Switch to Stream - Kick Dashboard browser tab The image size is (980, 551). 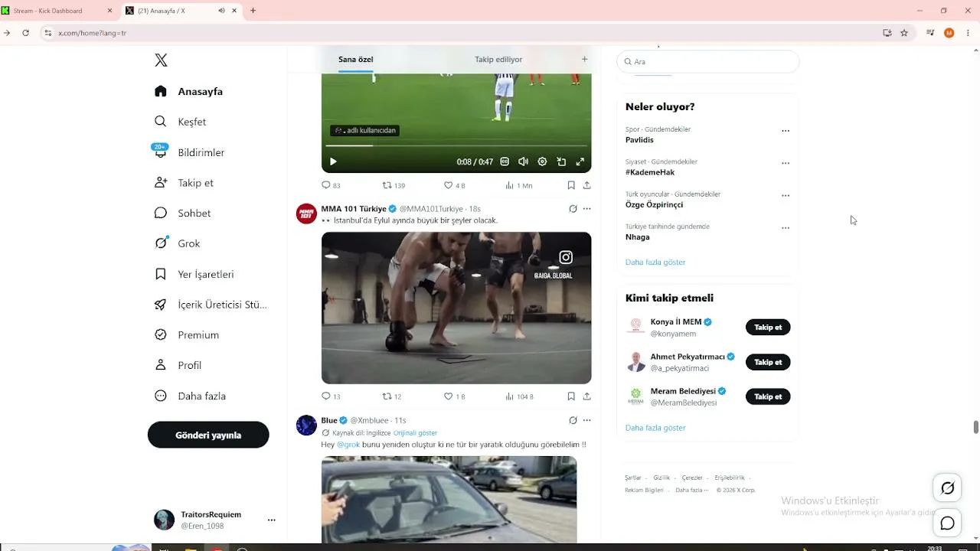coord(57,11)
